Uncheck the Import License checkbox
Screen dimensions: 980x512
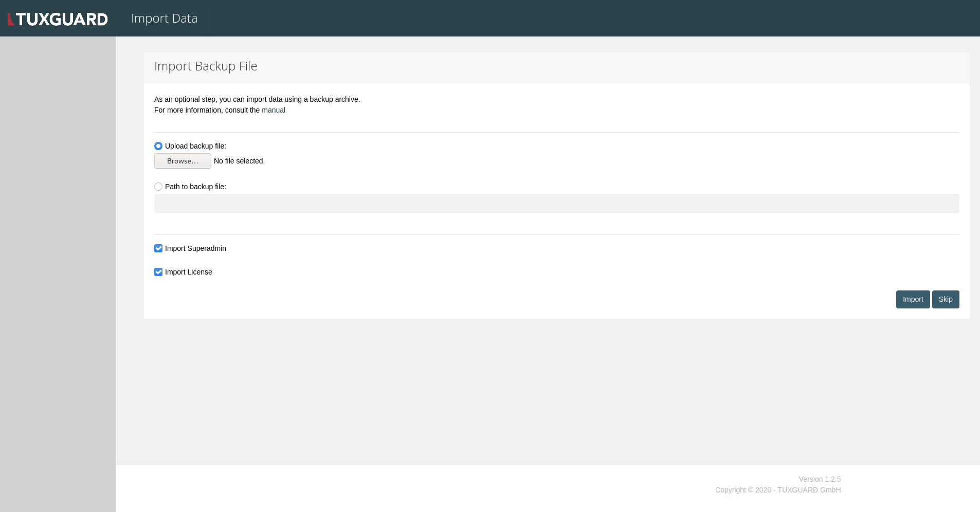158,272
